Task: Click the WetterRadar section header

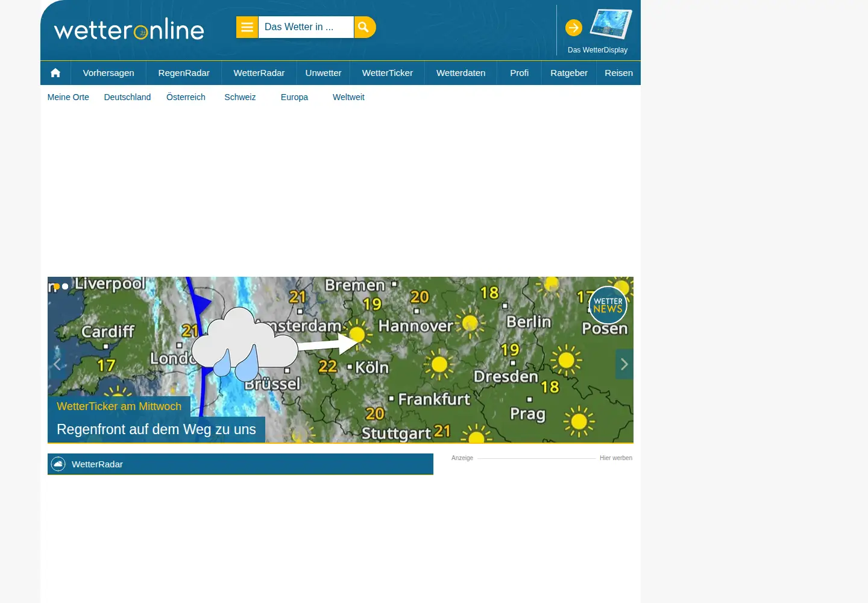Action: pos(241,464)
